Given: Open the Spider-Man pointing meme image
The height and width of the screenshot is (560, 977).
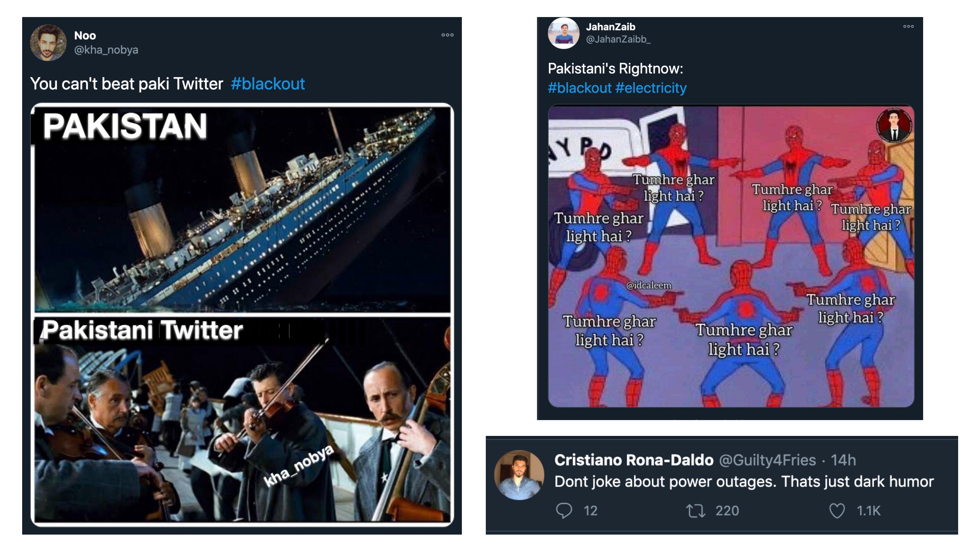Looking at the screenshot, I should (x=731, y=256).
